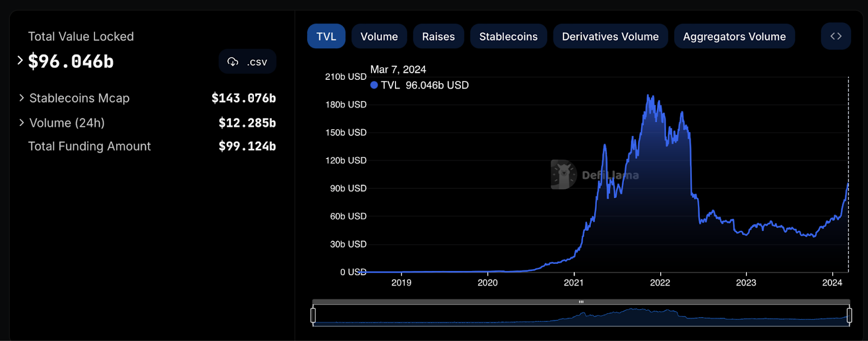Show the Aggregators Volume chart
The height and width of the screenshot is (341, 868).
[734, 36]
